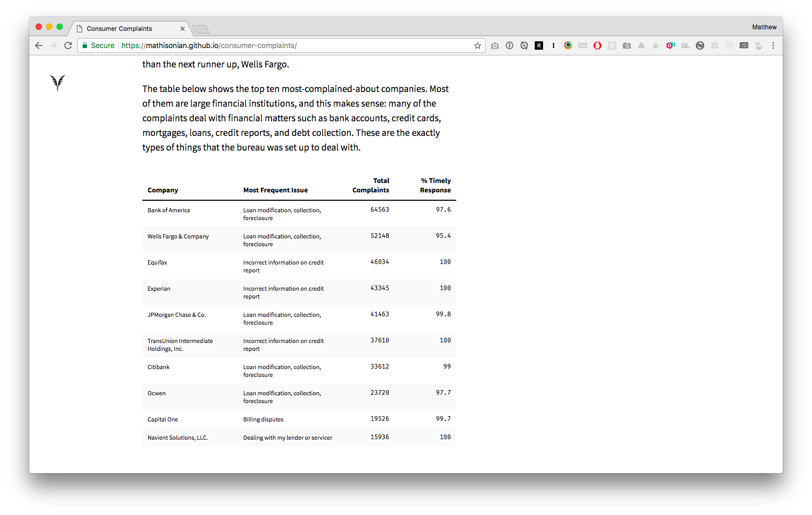The width and height of the screenshot is (812, 515).
Task: Go back to the previous page
Action: (39, 45)
